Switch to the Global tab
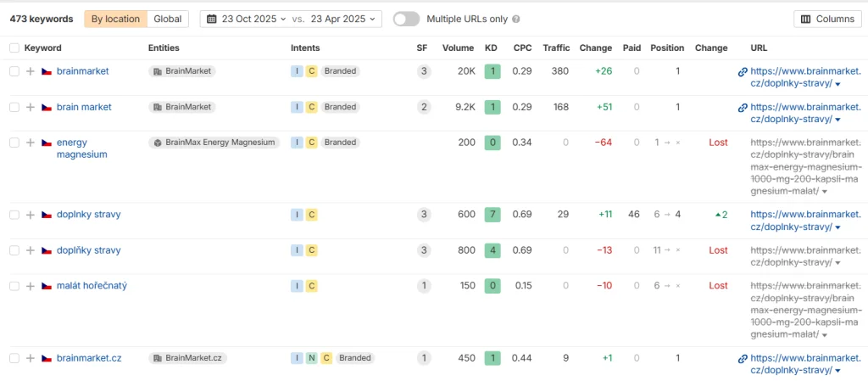This screenshot has height=381, width=868. pyautogui.click(x=168, y=19)
